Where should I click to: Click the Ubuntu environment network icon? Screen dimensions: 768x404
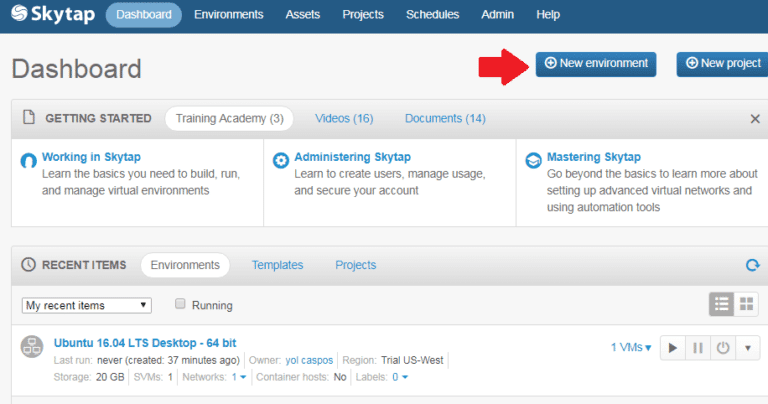33,348
